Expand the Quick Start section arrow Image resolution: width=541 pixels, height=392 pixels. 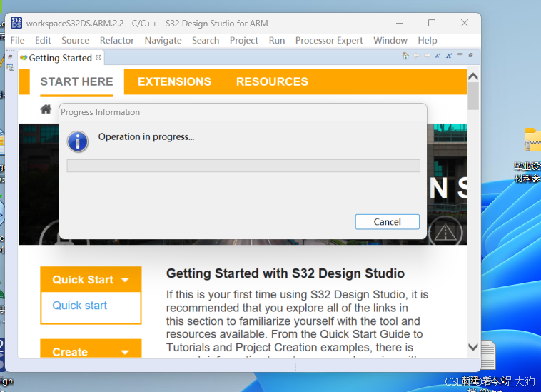pyautogui.click(x=125, y=280)
